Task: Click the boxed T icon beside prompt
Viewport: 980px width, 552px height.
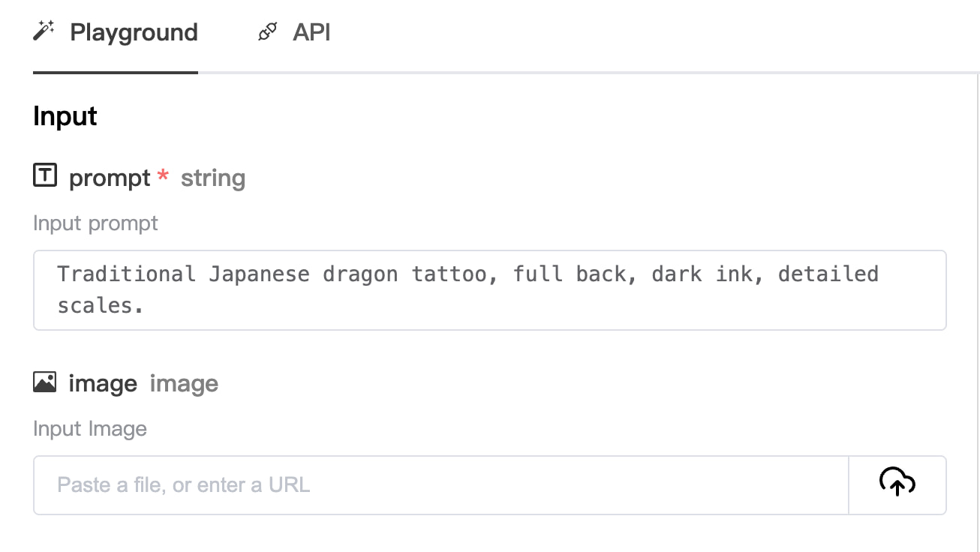Action: click(x=45, y=176)
